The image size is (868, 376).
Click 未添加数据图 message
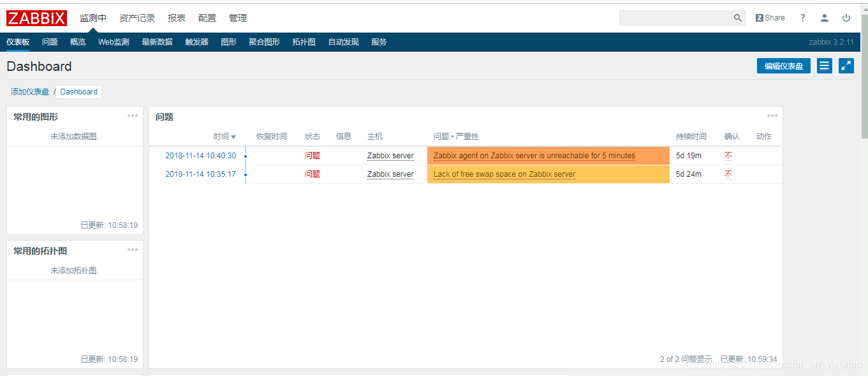click(x=75, y=137)
